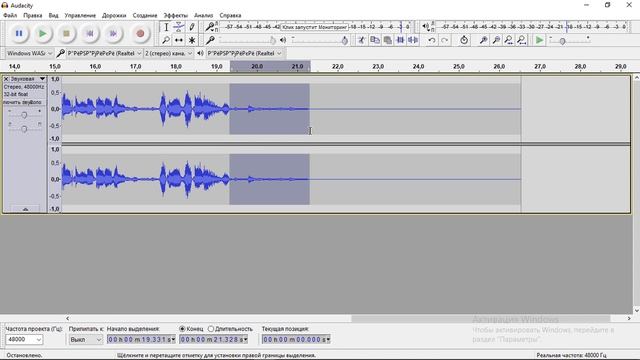Start playback with the green Play button
This screenshot has width=640, height=360.
pos(42,33)
